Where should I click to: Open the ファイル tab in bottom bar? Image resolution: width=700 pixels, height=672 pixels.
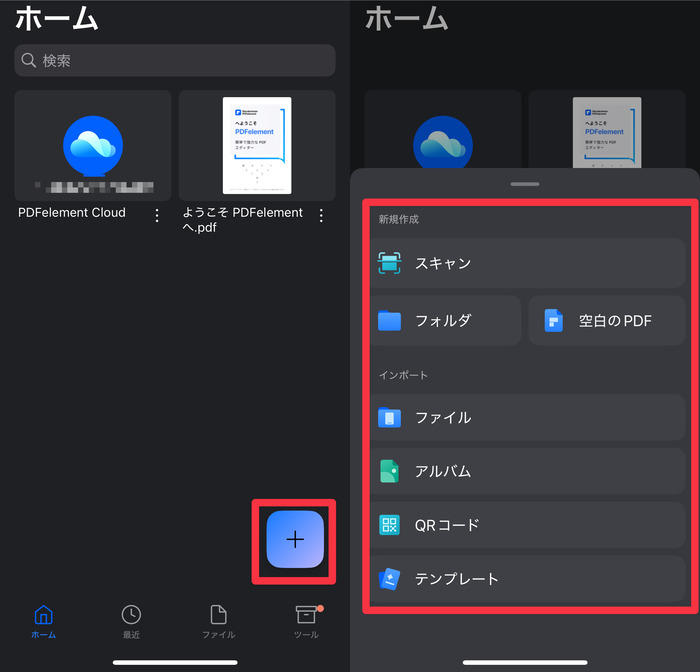(x=218, y=621)
